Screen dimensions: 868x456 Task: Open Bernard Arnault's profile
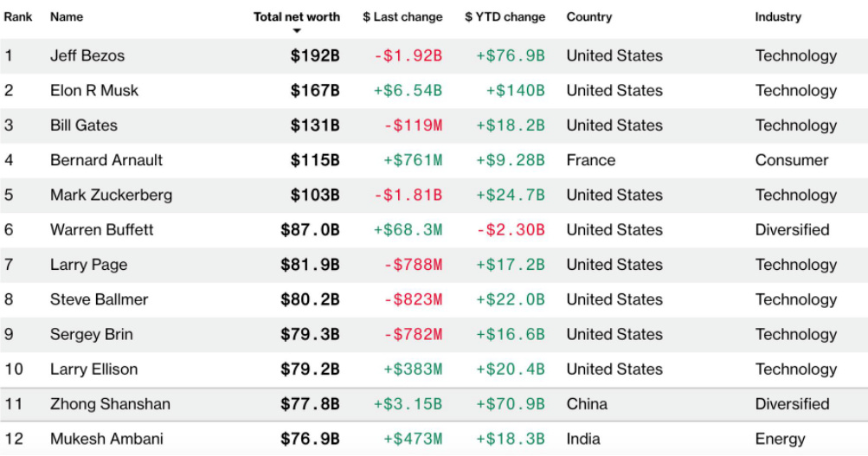[106, 160]
